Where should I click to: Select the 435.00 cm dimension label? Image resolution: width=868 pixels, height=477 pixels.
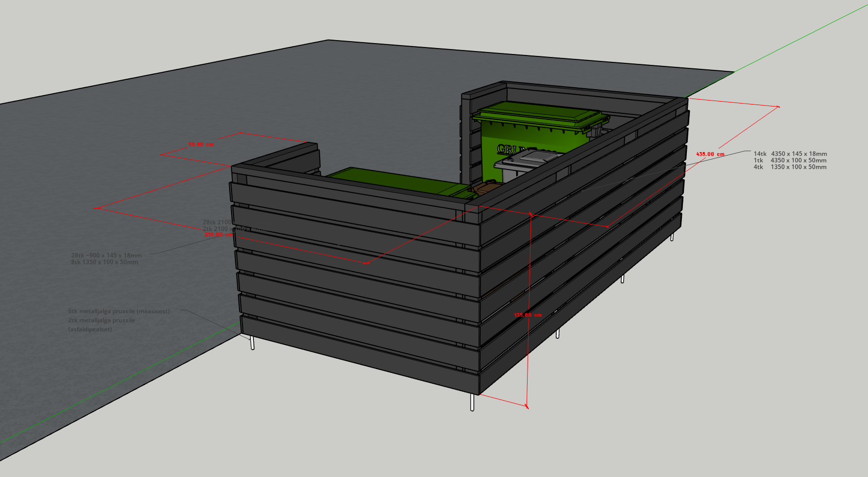tap(710, 154)
